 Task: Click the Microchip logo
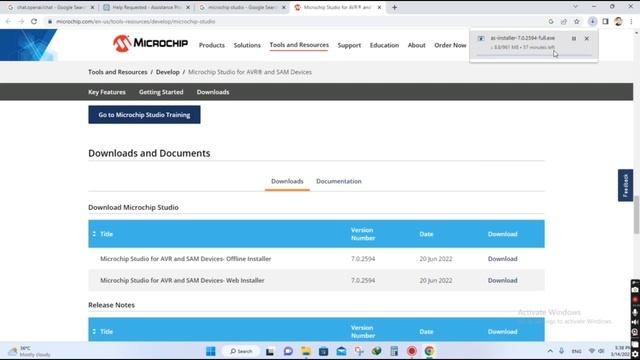[150, 43]
